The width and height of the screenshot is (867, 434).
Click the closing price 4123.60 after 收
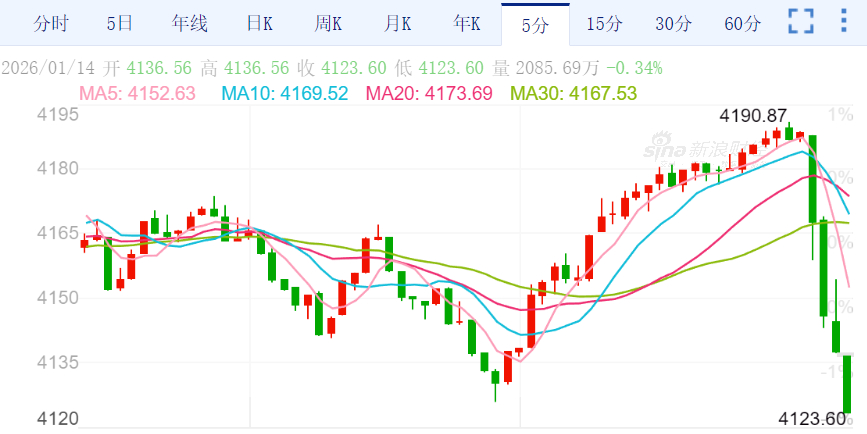354,69
